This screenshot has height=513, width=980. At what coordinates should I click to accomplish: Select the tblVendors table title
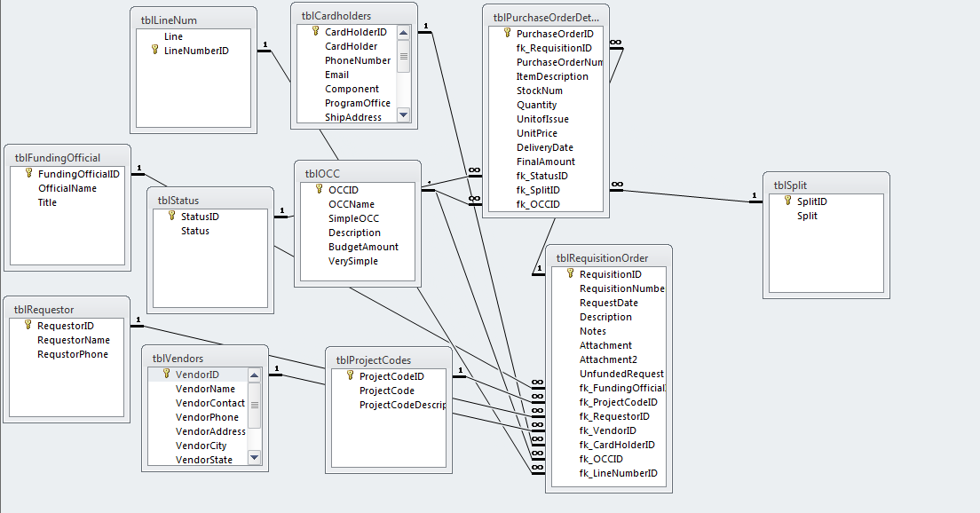pos(178,359)
